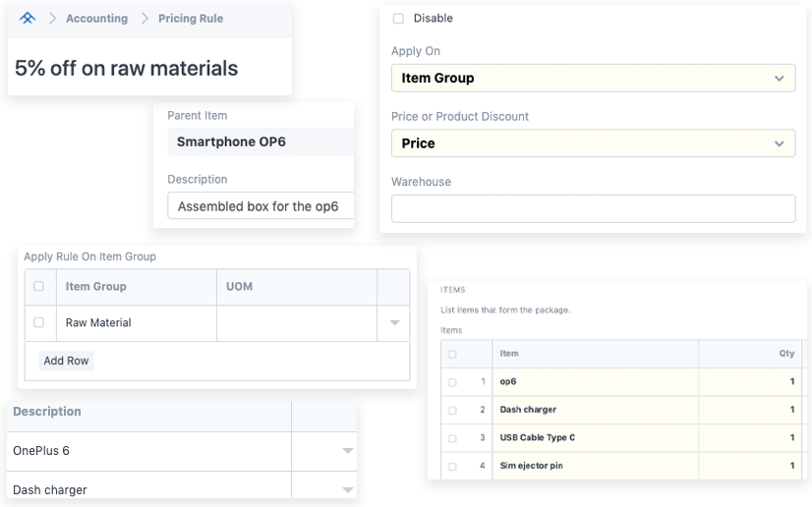Open the Apply On dropdown
Viewport: 812px width, 507px height.
click(593, 79)
